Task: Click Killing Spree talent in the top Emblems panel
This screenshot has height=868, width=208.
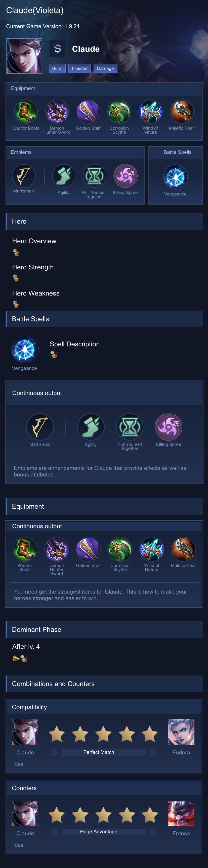Action: [125, 176]
